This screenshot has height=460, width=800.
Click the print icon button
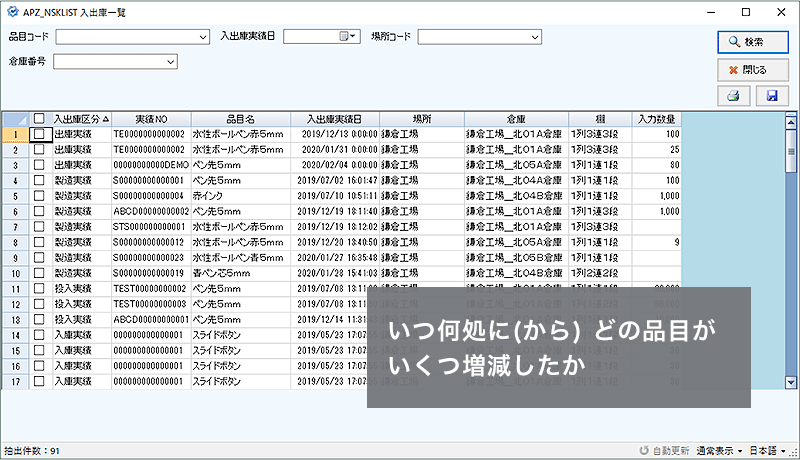click(x=731, y=96)
